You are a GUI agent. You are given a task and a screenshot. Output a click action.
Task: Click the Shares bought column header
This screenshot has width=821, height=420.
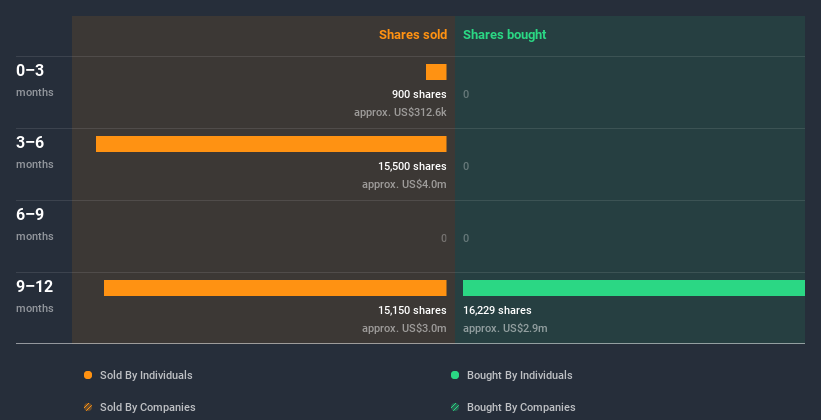click(505, 35)
